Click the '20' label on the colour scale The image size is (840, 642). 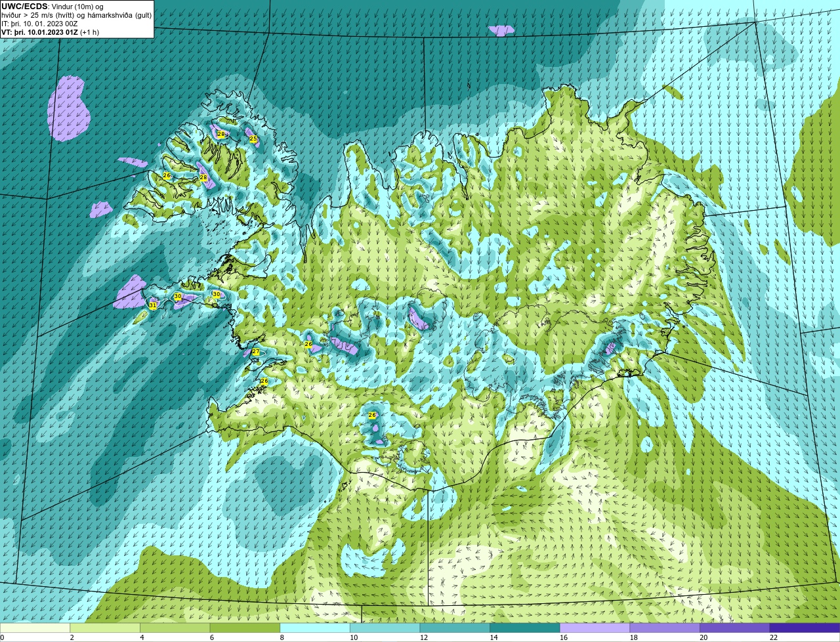pyautogui.click(x=704, y=637)
